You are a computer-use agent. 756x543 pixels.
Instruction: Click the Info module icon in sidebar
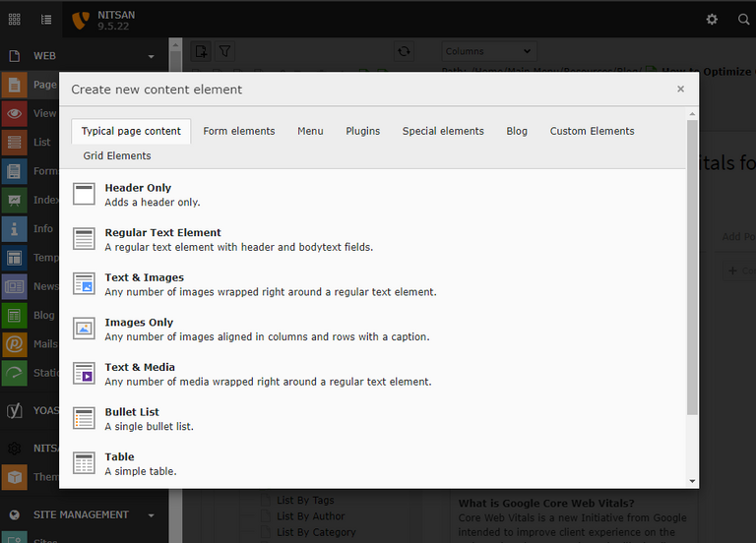(15, 228)
